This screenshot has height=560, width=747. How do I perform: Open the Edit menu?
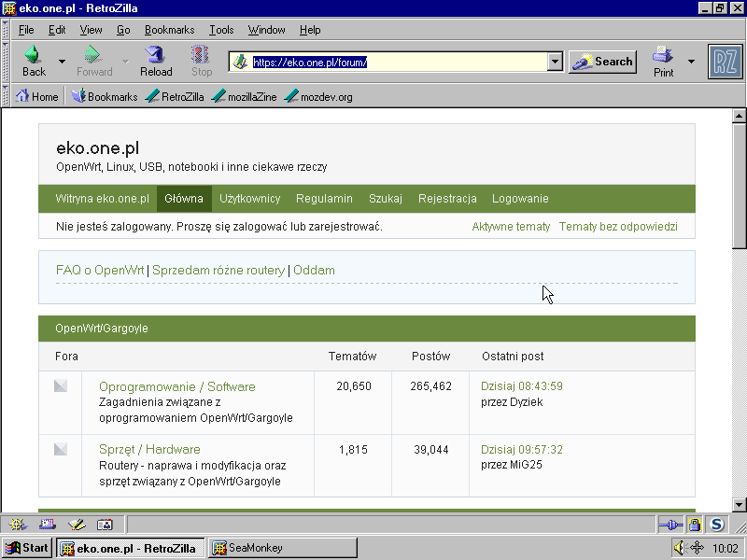tap(57, 30)
